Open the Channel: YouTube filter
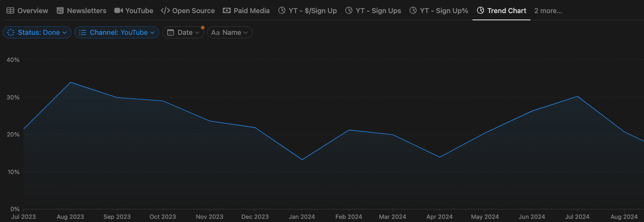This screenshot has height=222, width=644. (117, 33)
